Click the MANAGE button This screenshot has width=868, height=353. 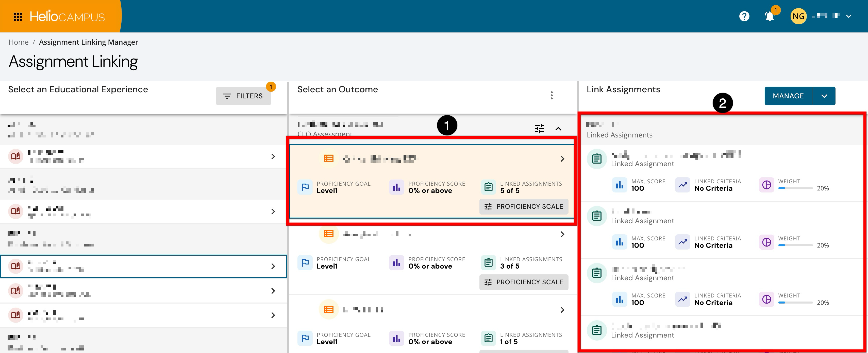click(x=788, y=96)
